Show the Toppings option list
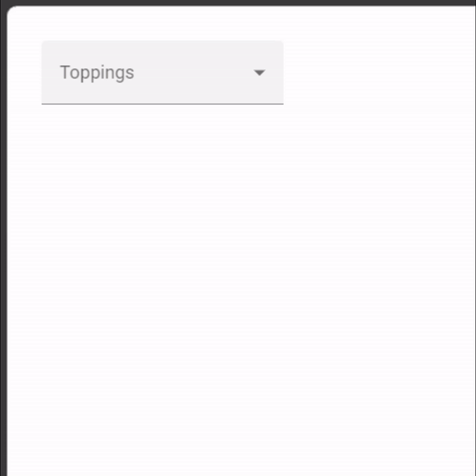Viewport: 476px width, 476px height. pos(163,72)
